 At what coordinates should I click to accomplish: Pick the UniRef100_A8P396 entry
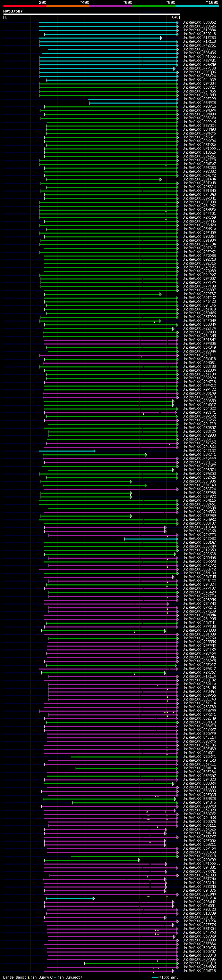199,959
